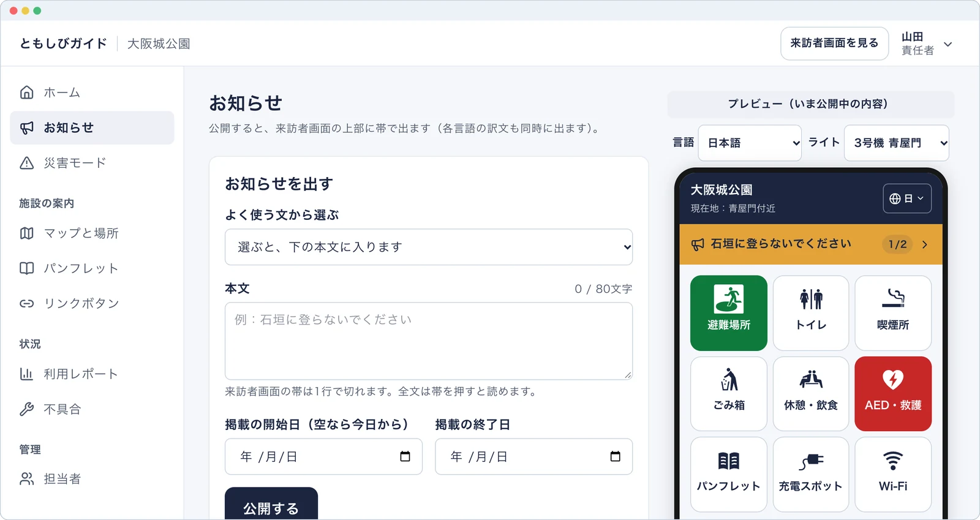This screenshot has width=980, height=520.
Task: Tap the 喫煙所 tile
Action: pos(893,313)
